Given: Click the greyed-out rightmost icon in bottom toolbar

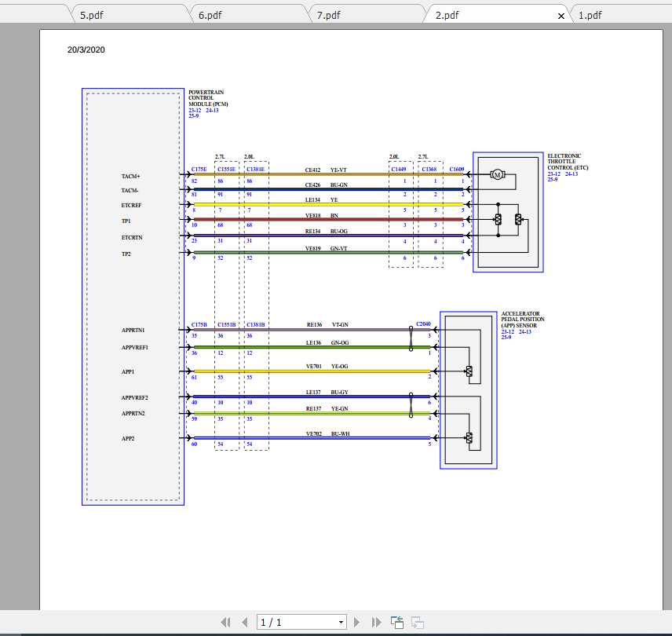Looking at the screenshot, I should (x=418, y=623).
